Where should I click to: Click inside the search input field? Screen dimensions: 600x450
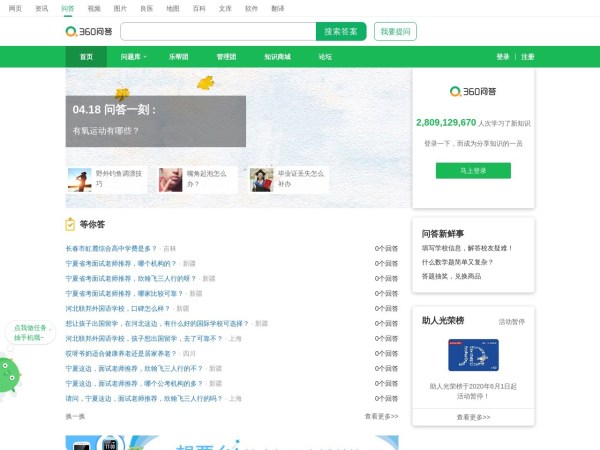click(217, 31)
